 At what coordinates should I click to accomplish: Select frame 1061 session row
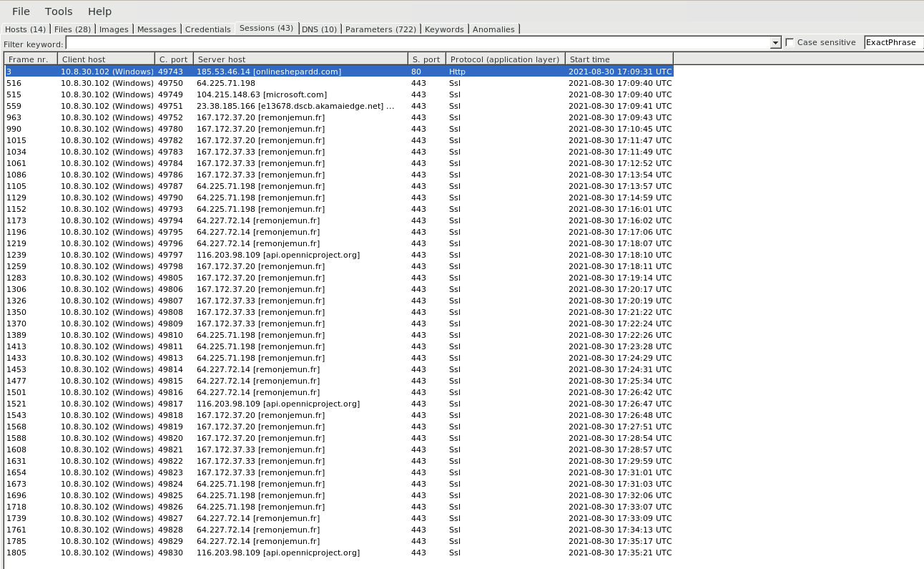click(338, 163)
